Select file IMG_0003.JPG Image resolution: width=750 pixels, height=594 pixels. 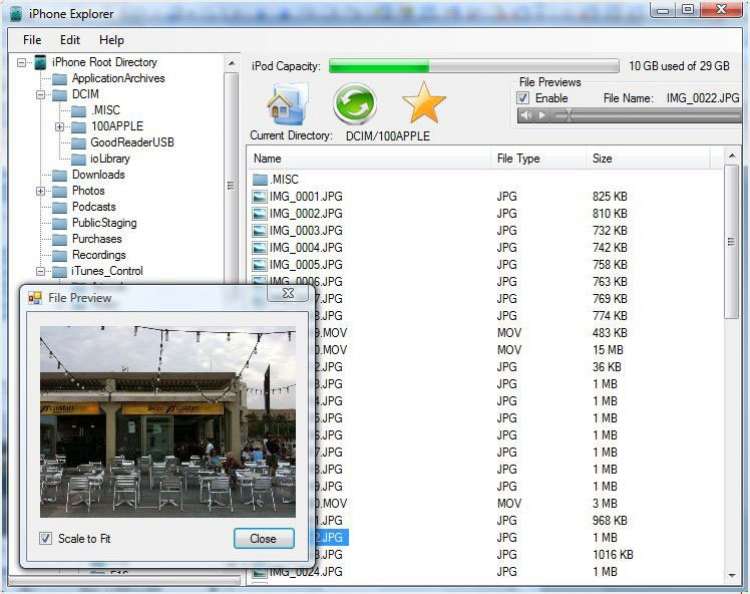pos(306,231)
